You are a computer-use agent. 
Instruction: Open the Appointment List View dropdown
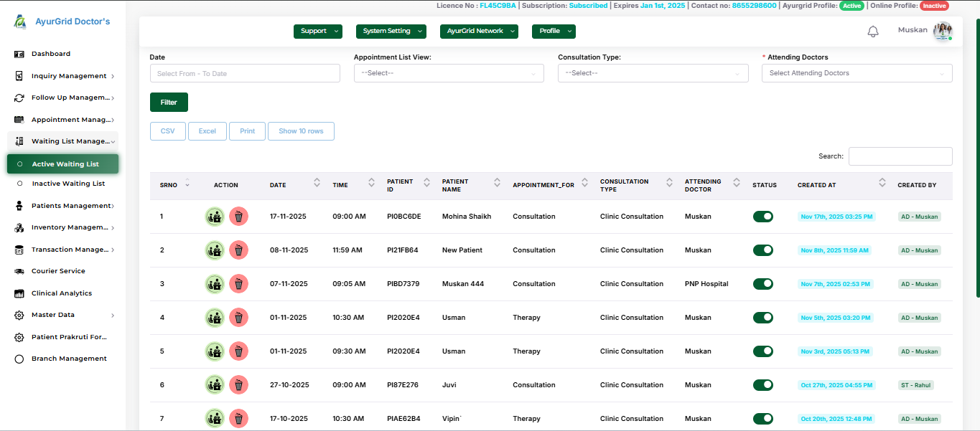(x=448, y=73)
